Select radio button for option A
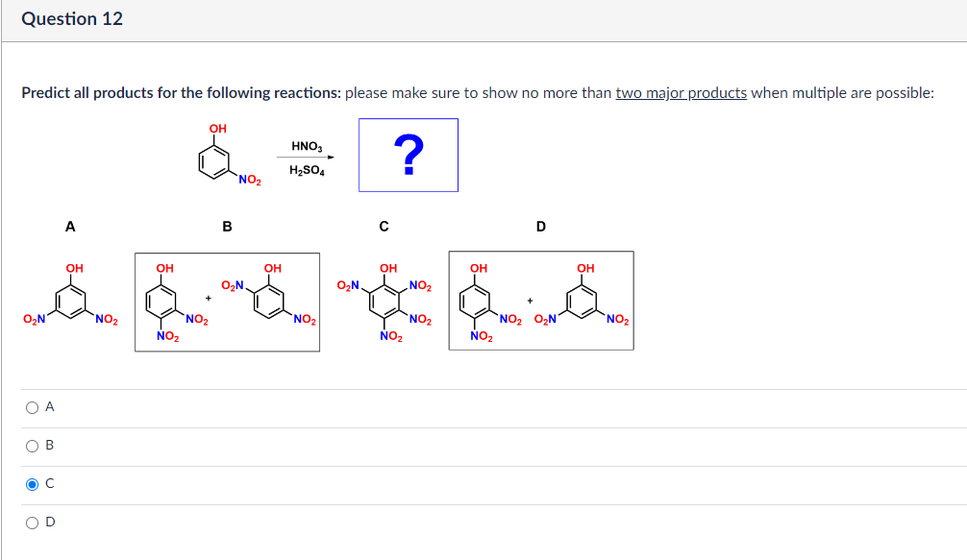Image resolution: width=967 pixels, height=560 pixels. tap(32, 407)
